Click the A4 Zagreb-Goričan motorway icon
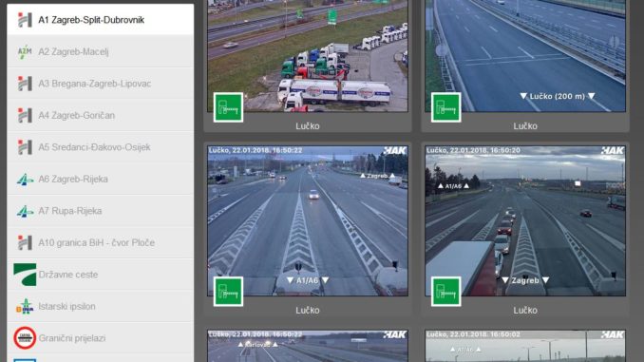Image resolution: width=644 pixels, height=362 pixels. click(25, 116)
